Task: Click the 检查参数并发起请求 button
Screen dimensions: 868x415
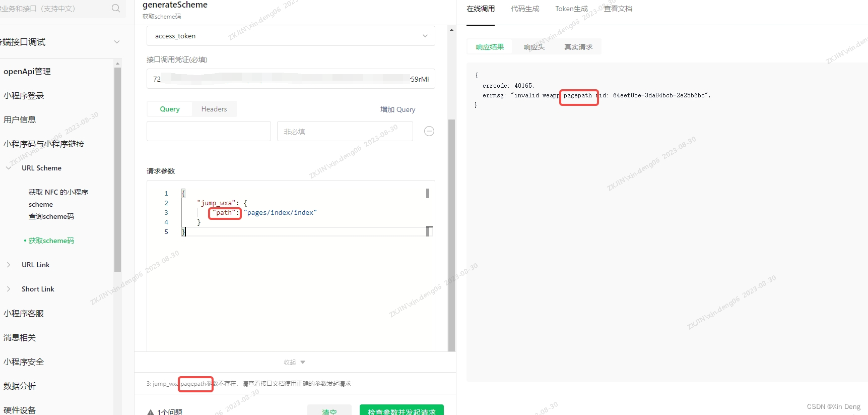Action: click(x=402, y=410)
